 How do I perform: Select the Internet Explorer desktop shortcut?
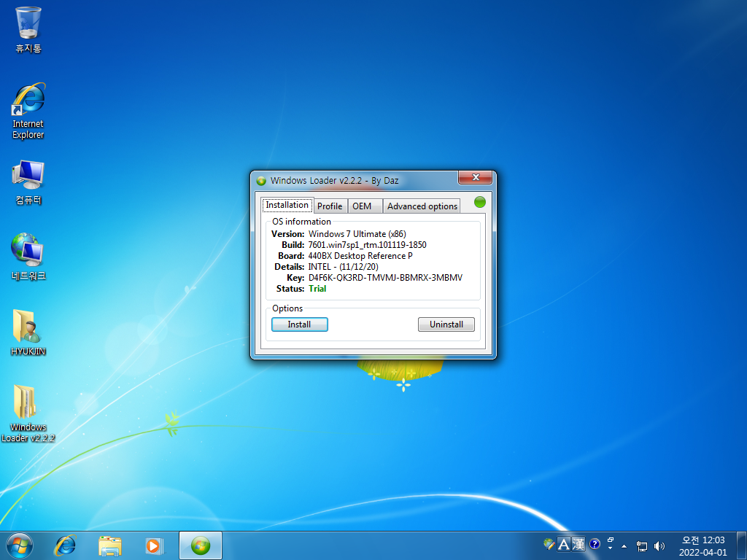click(x=28, y=111)
